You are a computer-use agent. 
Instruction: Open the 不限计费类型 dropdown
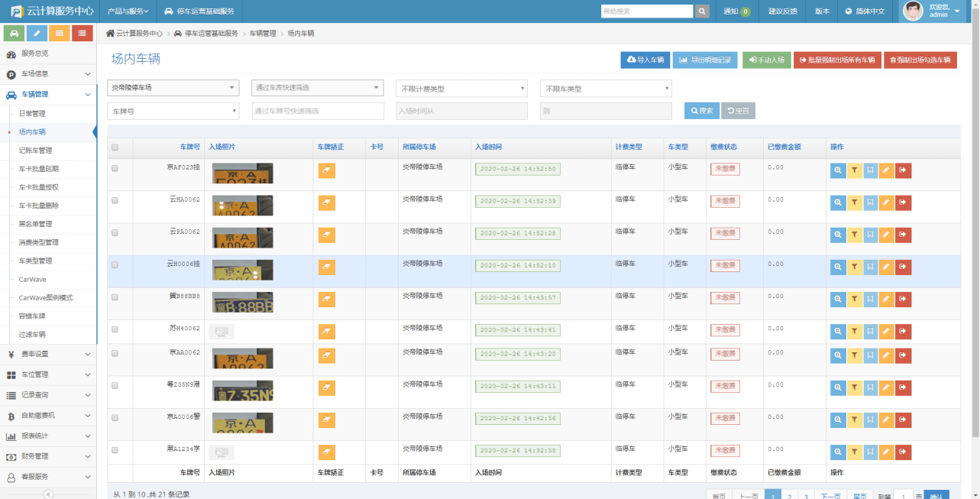coord(461,89)
